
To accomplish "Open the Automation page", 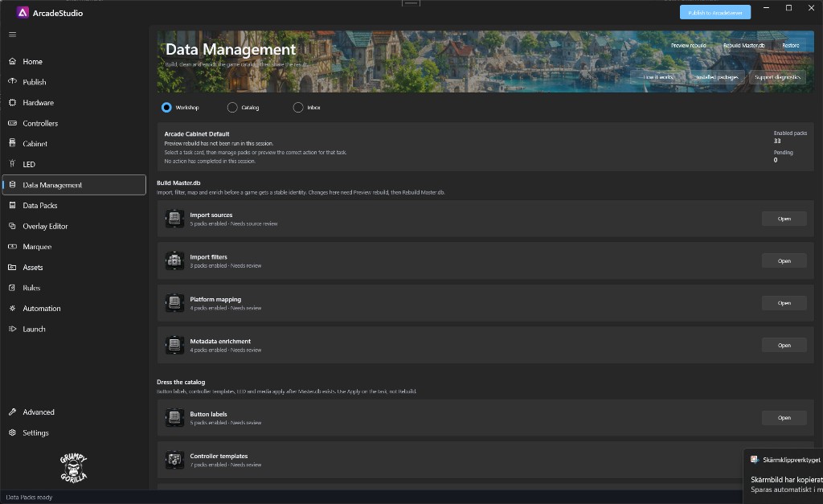I will (74, 308).
